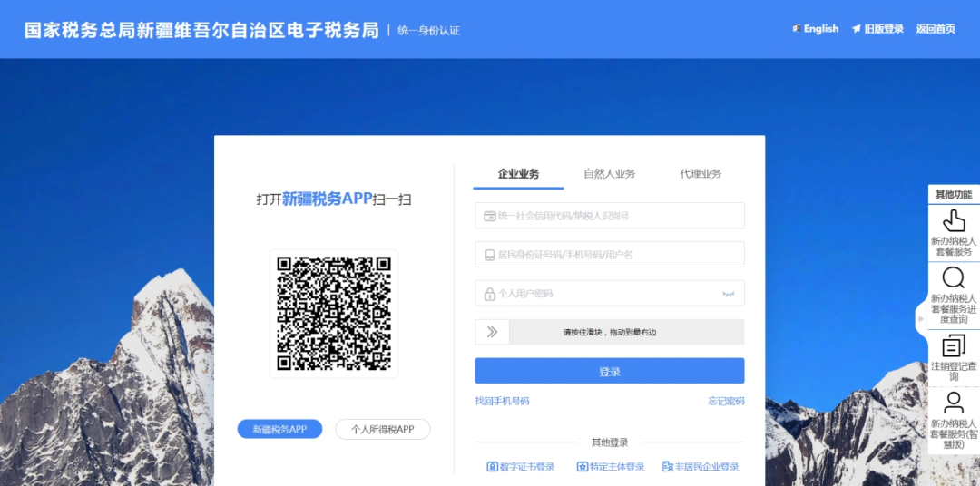Open the 忘记密码 link
The width and height of the screenshot is (980, 486).
tap(726, 401)
